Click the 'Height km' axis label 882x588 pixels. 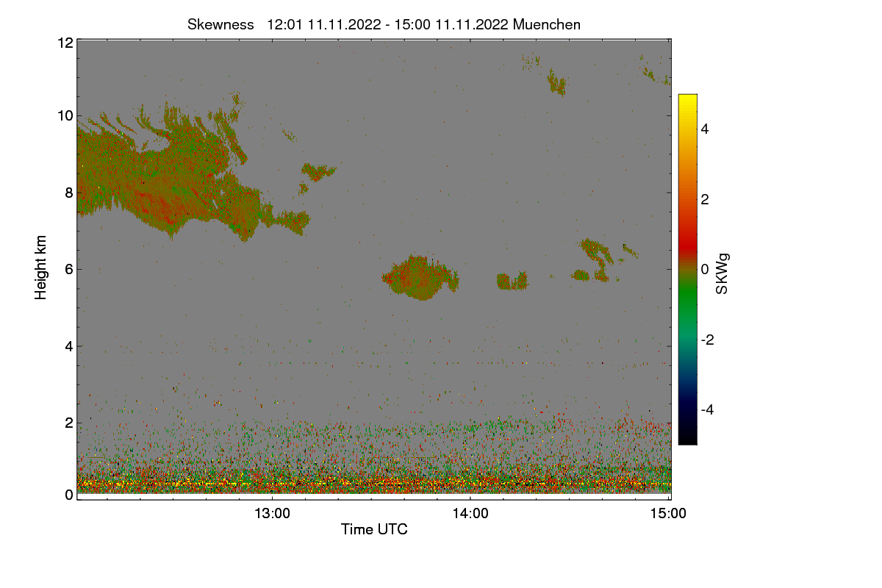click(x=41, y=267)
